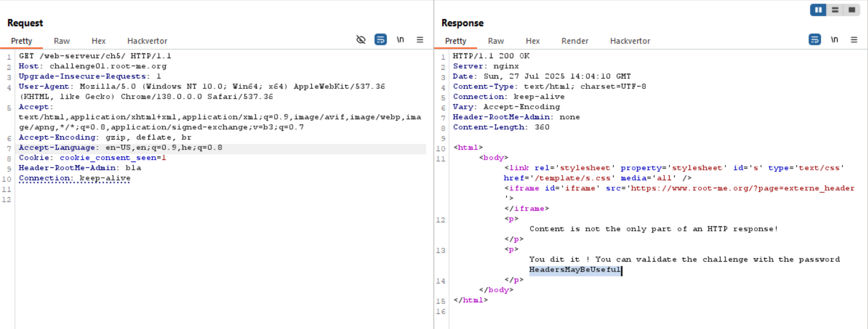
Task: Switch to side-by-side layout view
Action: click(x=818, y=10)
